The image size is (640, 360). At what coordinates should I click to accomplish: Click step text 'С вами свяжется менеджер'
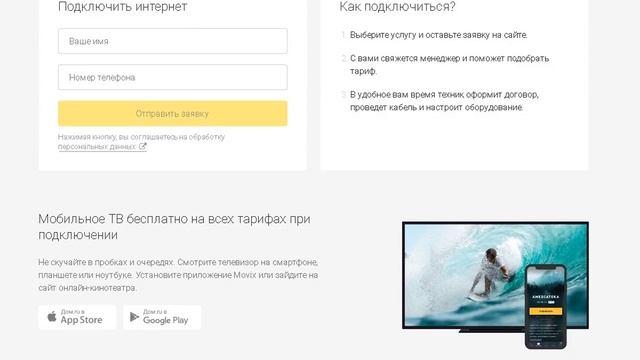coord(449,64)
